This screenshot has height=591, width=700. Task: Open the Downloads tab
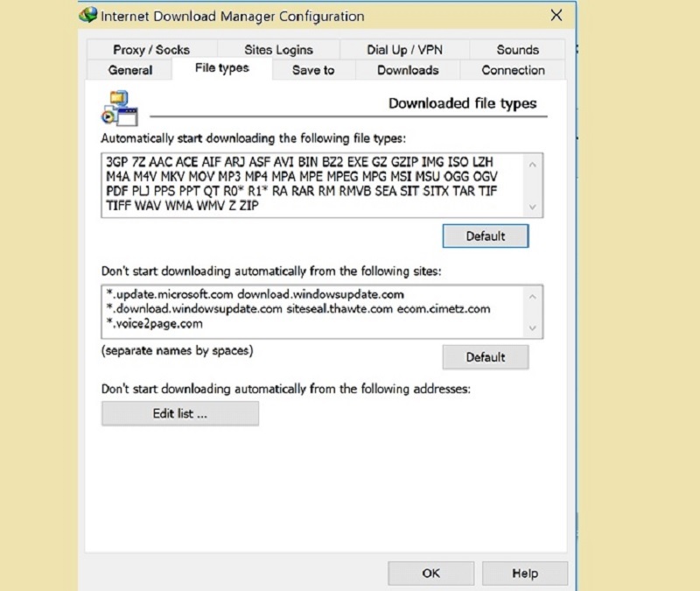point(408,70)
